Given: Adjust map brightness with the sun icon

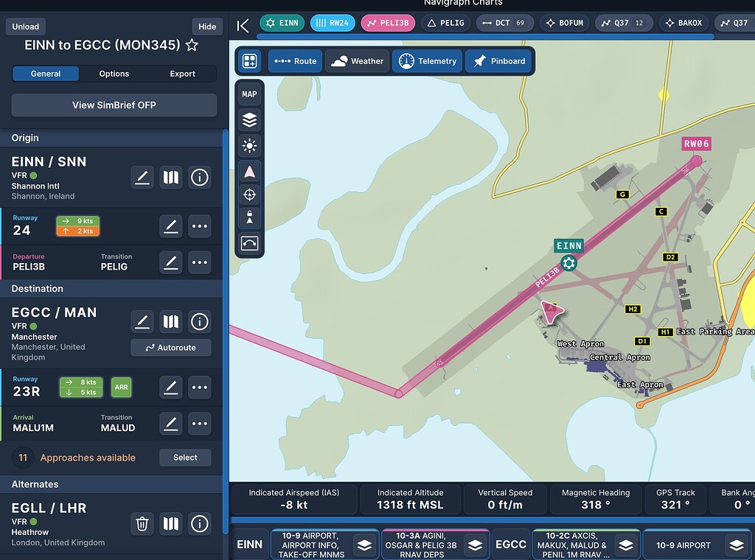Looking at the screenshot, I should click(x=249, y=145).
